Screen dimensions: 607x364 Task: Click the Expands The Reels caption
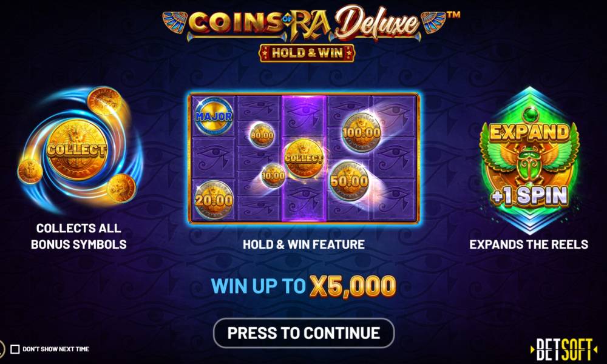point(529,244)
